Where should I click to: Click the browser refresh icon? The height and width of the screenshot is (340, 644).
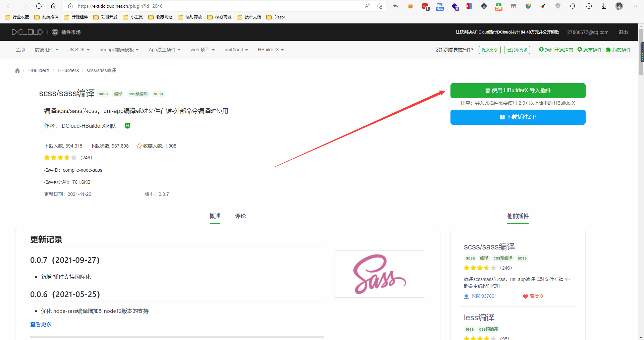click(x=39, y=6)
